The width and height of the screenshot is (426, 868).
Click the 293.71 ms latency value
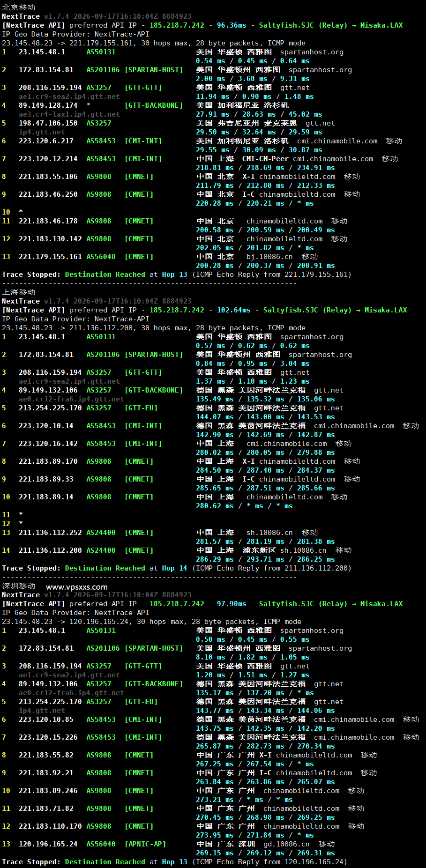[x=265, y=559]
